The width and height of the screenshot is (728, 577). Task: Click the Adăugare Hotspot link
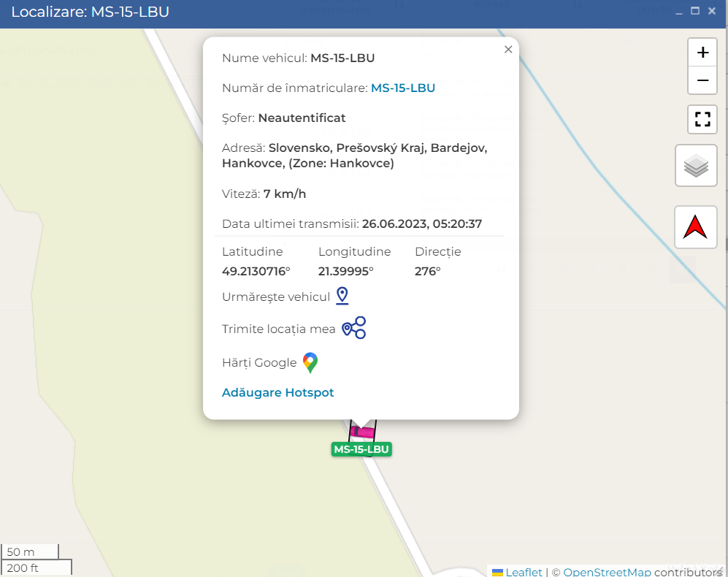tap(277, 392)
